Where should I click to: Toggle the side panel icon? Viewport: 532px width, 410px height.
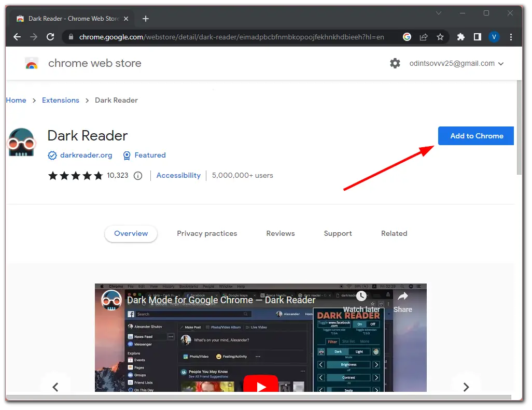click(478, 37)
